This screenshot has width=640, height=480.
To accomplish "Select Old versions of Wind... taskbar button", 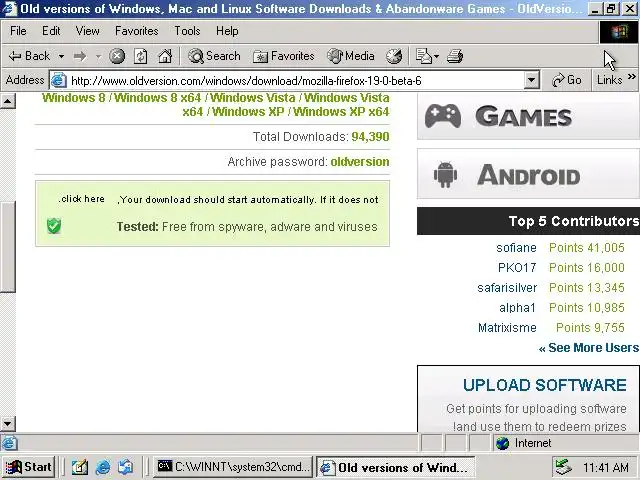I will pos(395,467).
